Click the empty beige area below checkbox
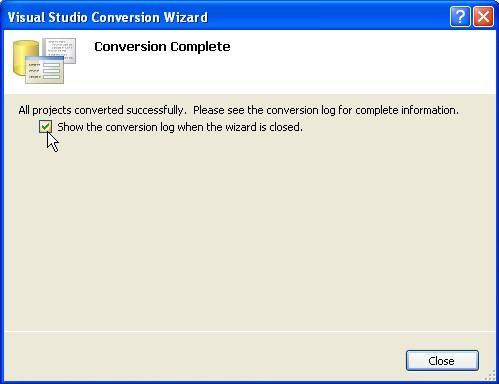This screenshot has width=499, height=384. coord(250,233)
